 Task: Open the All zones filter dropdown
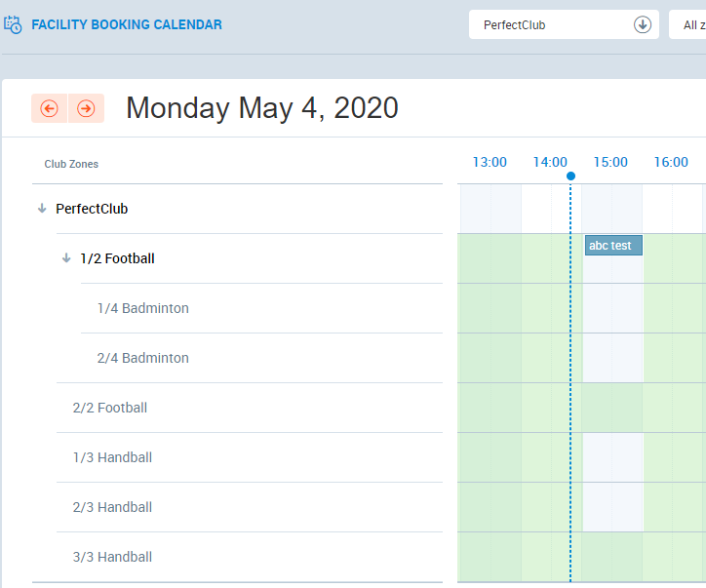[688, 25]
